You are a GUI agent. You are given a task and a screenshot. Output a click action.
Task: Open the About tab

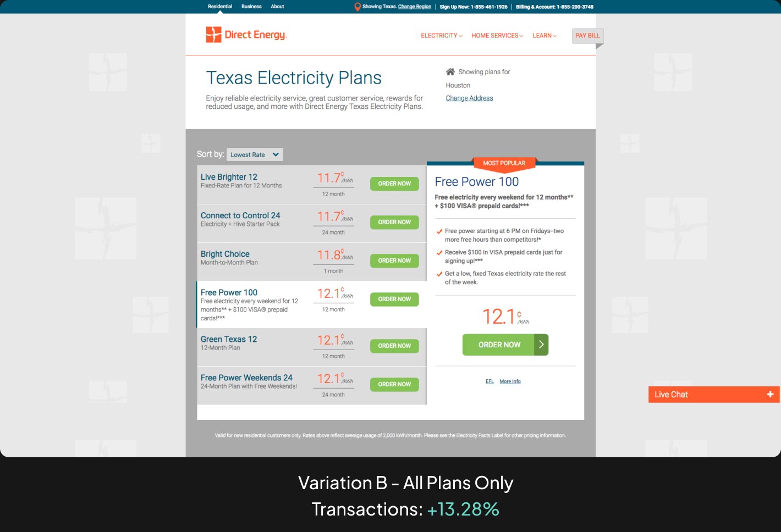point(277,7)
